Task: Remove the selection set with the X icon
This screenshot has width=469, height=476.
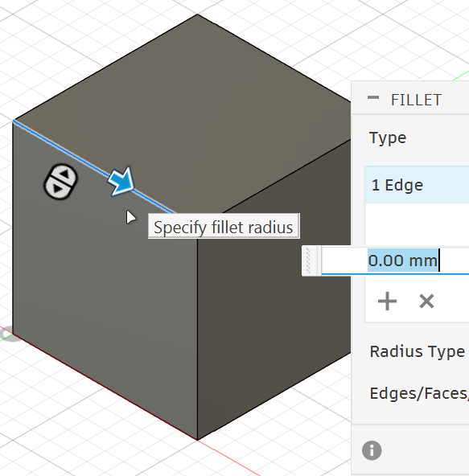Action: [426, 302]
